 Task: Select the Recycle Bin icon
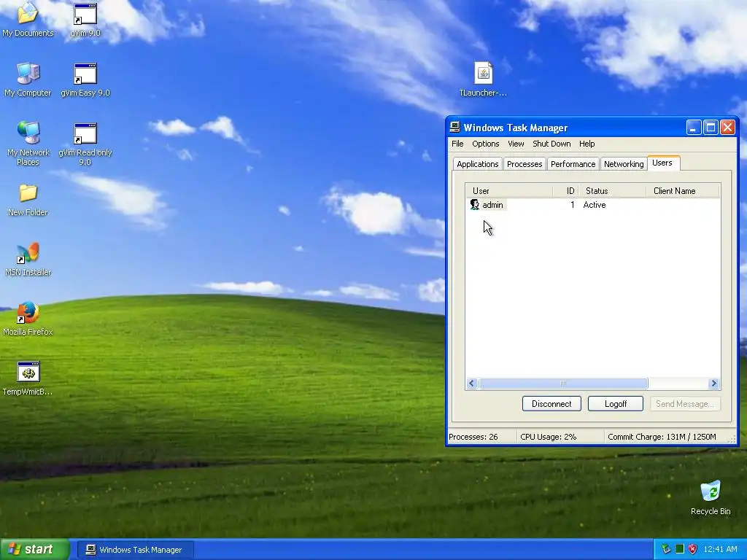(x=711, y=497)
